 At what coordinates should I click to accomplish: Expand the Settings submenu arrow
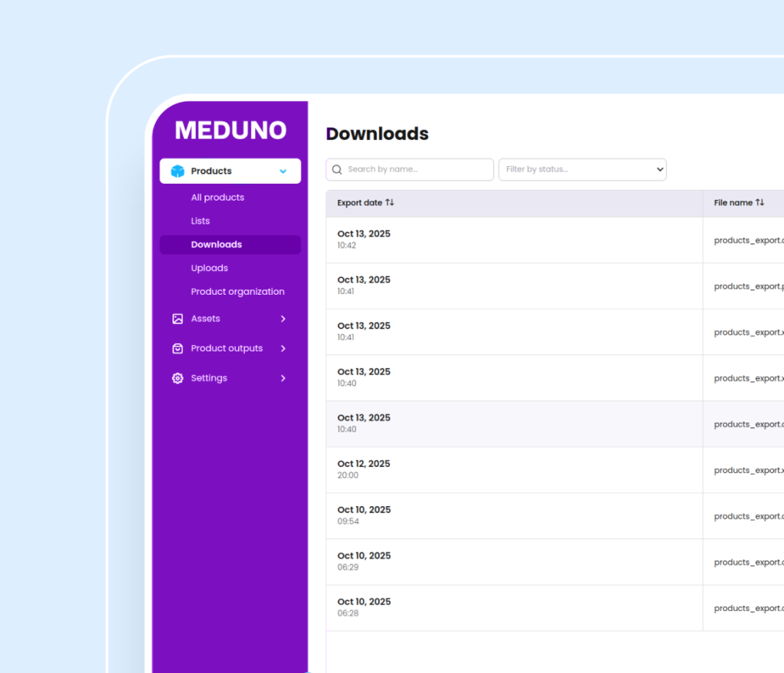283,378
